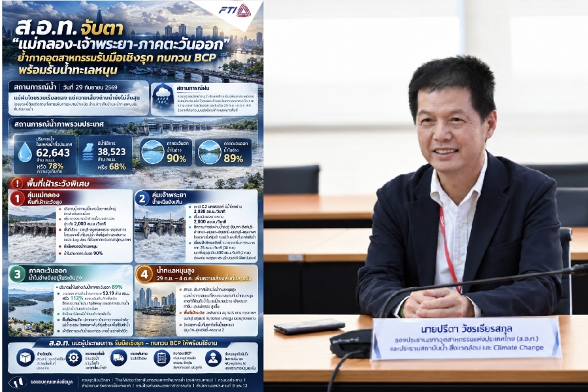Screen dimensions: 588x392
Task: Click the "29 ก.ย. – 4 ต.ค." date range line
Action: [204, 278]
